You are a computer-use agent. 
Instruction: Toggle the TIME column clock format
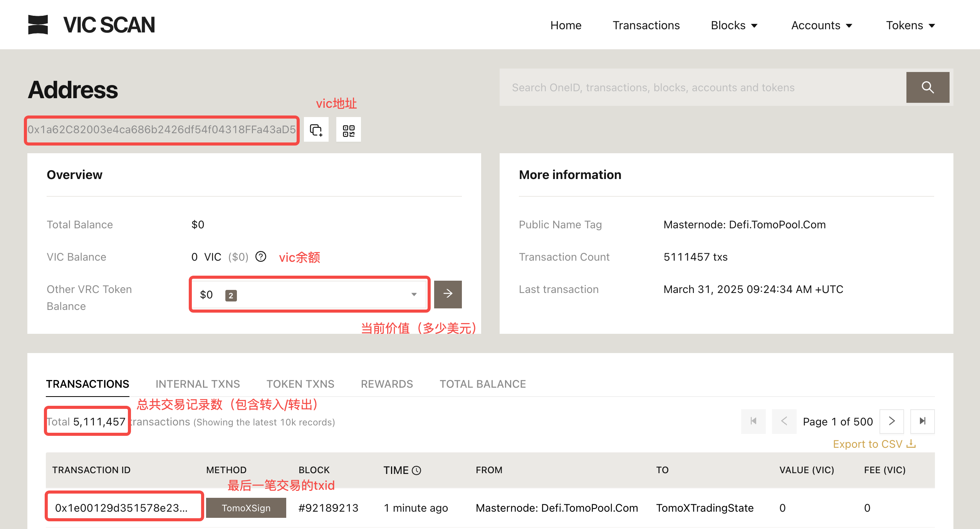click(x=416, y=470)
